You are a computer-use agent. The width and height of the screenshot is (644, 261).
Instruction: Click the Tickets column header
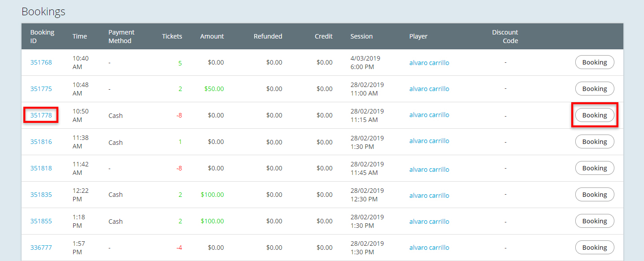pos(172,36)
